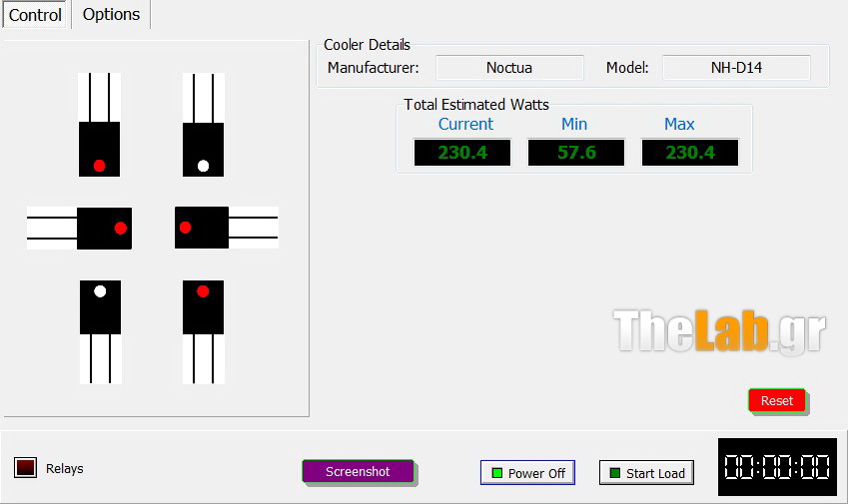Screen dimensions: 848x504
Task: Open the Options tab
Action: pos(111,15)
